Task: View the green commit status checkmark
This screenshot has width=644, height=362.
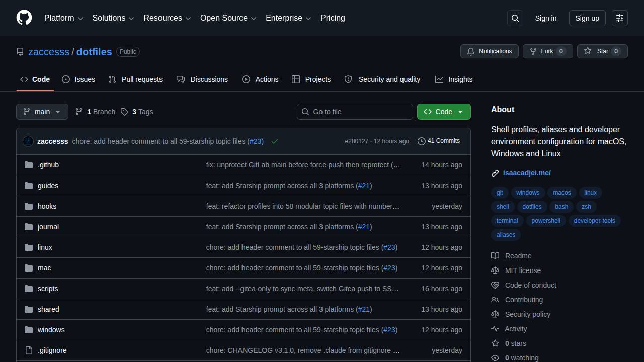Action: [275, 141]
